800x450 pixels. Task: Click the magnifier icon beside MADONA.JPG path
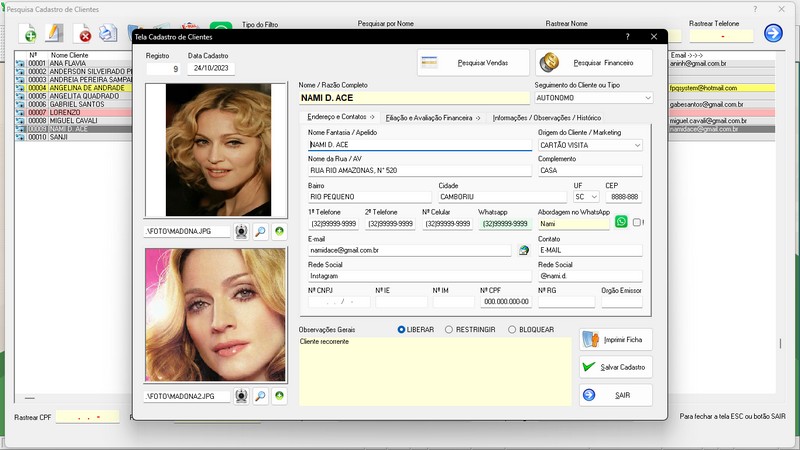(x=259, y=231)
